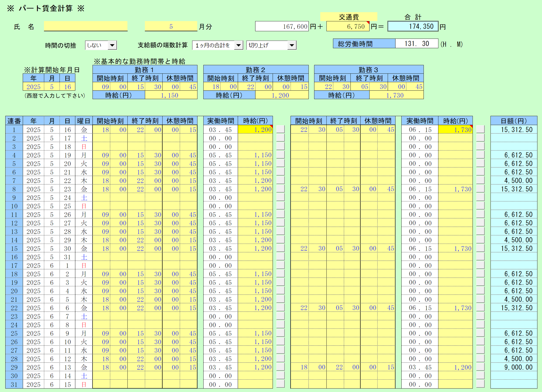Select the 合計 total cell showing 174,350

pos(413,26)
